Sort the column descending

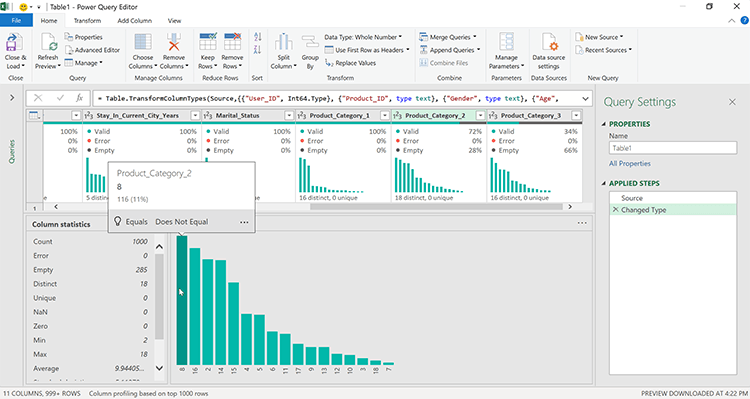(258, 50)
